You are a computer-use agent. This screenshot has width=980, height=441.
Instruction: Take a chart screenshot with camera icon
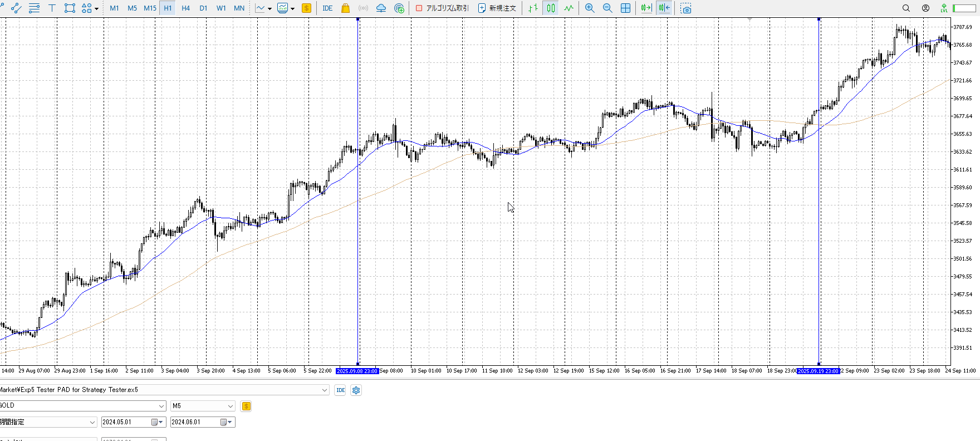click(x=686, y=8)
